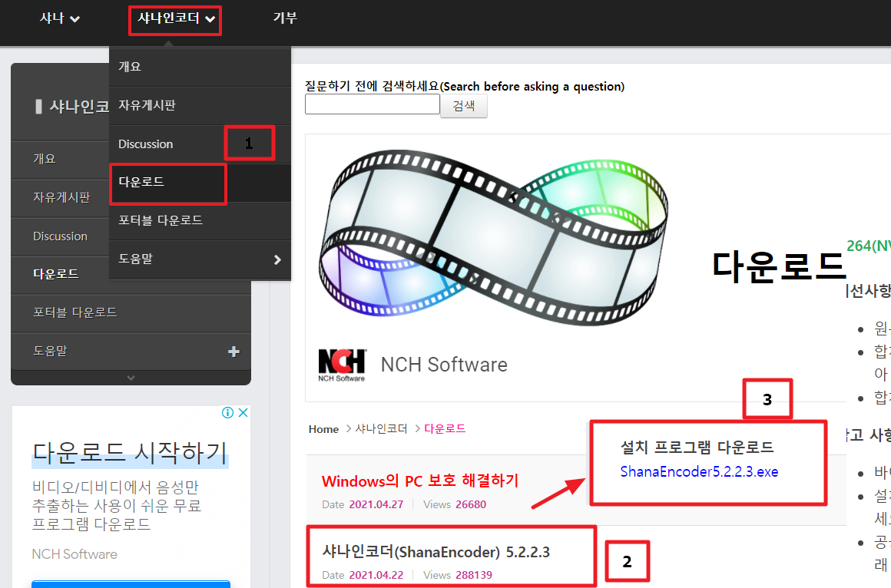Click Home in the breadcrumb
Image resolution: width=891 pixels, height=588 pixels.
[x=323, y=429]
